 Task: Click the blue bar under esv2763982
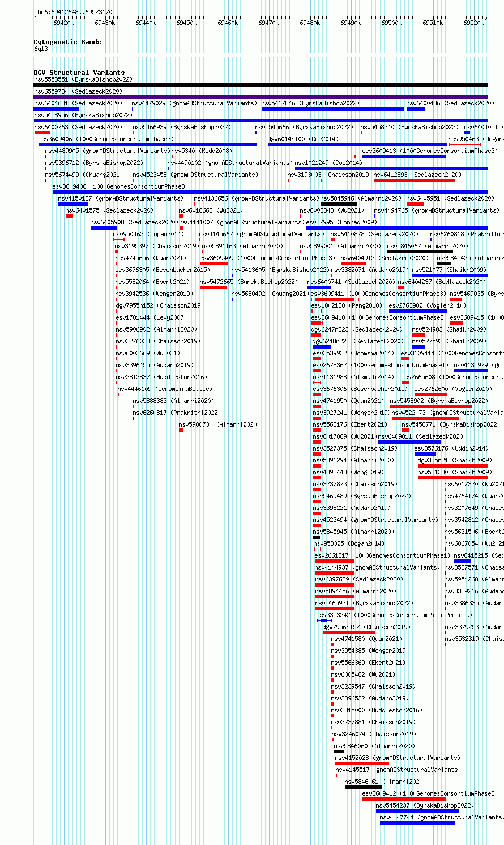coord(418,311)
